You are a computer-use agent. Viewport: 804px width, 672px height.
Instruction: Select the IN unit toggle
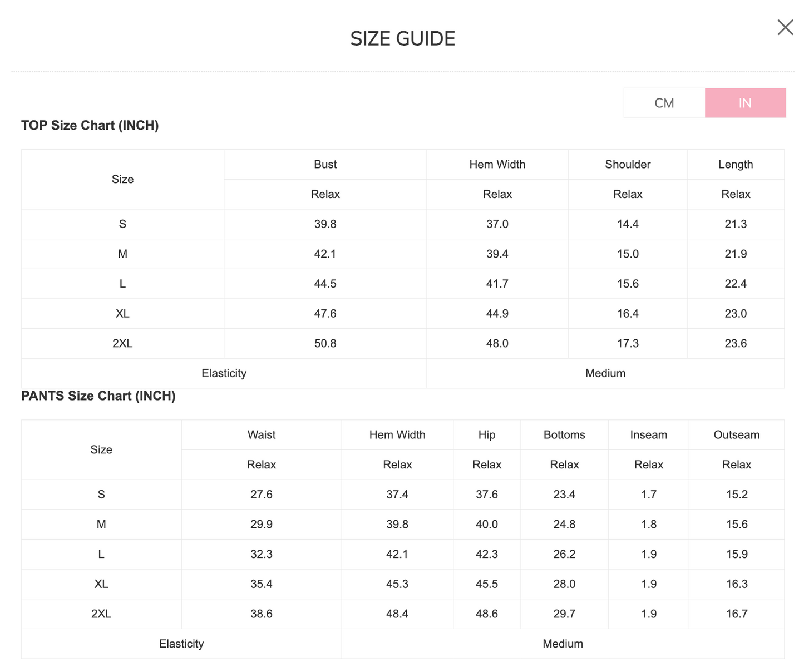click(x=745, y=103)
